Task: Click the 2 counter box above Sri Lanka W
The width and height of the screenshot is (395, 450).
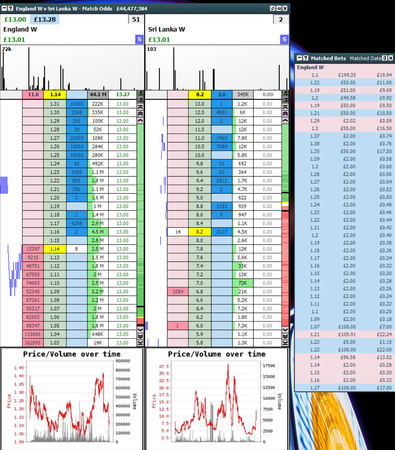Action: click(x=281, y=19)
